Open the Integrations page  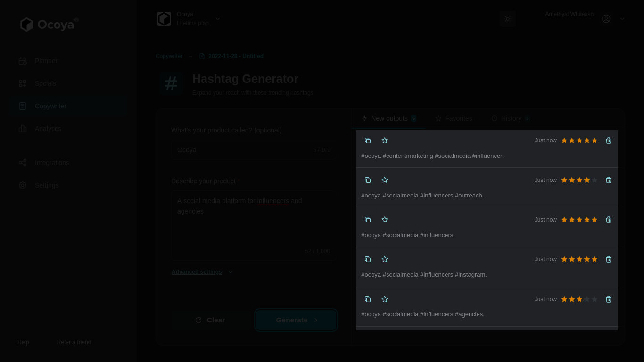pos(69,163)
